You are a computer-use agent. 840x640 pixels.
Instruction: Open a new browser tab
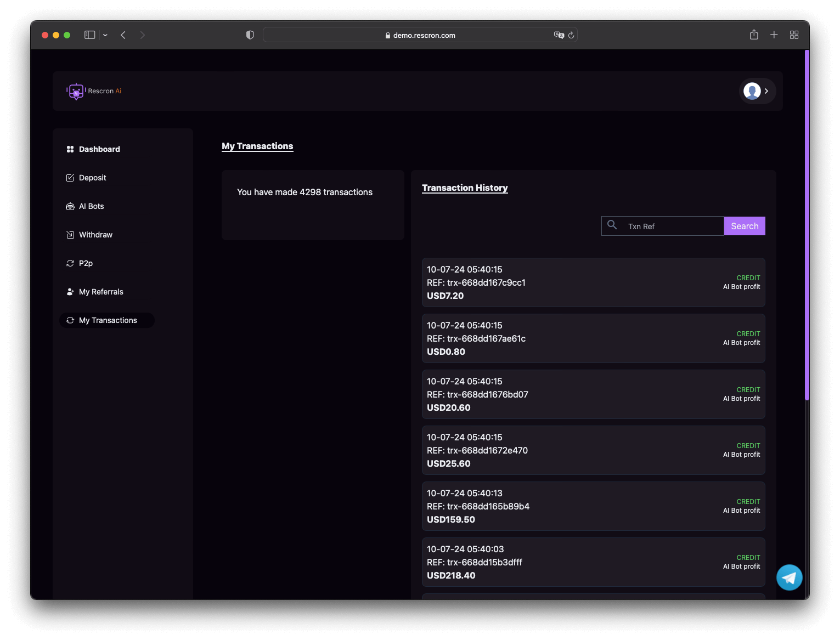[x=774, y=35]
